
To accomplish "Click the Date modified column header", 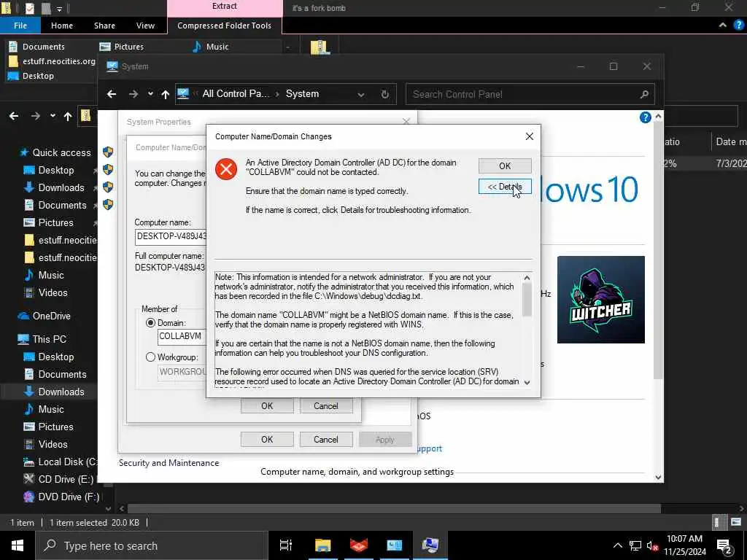I will pyautogui.click(x=730, y=142).
